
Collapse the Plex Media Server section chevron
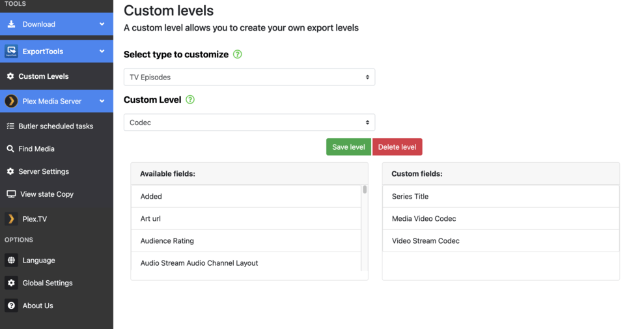pos(102,101)
